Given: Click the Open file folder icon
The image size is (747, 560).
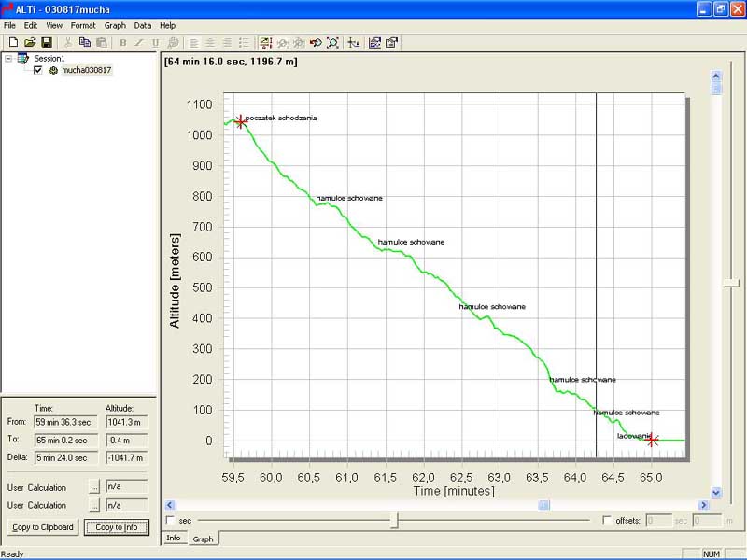Looking at the screenshot, I should point(30,42).
